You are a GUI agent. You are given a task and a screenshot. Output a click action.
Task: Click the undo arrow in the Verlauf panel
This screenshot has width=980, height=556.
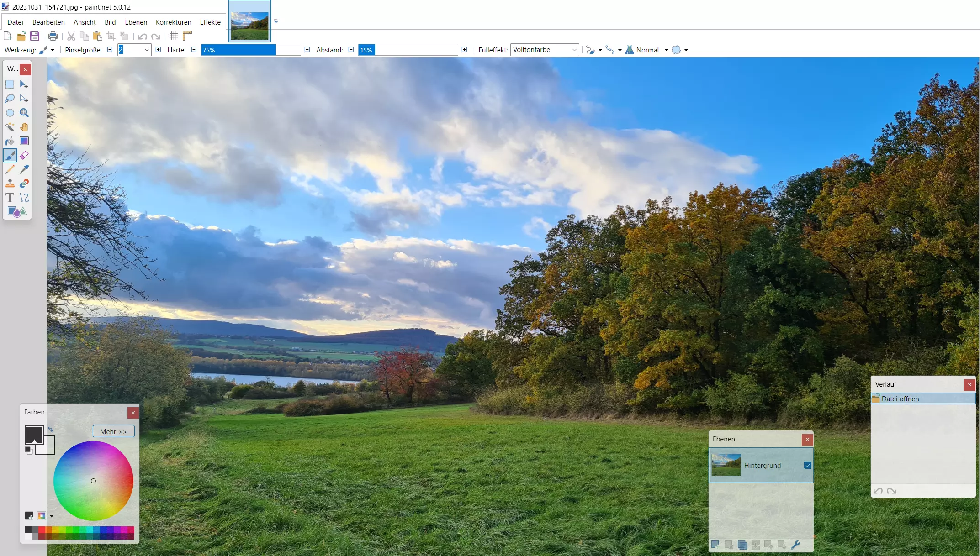[x=879, y=491]
